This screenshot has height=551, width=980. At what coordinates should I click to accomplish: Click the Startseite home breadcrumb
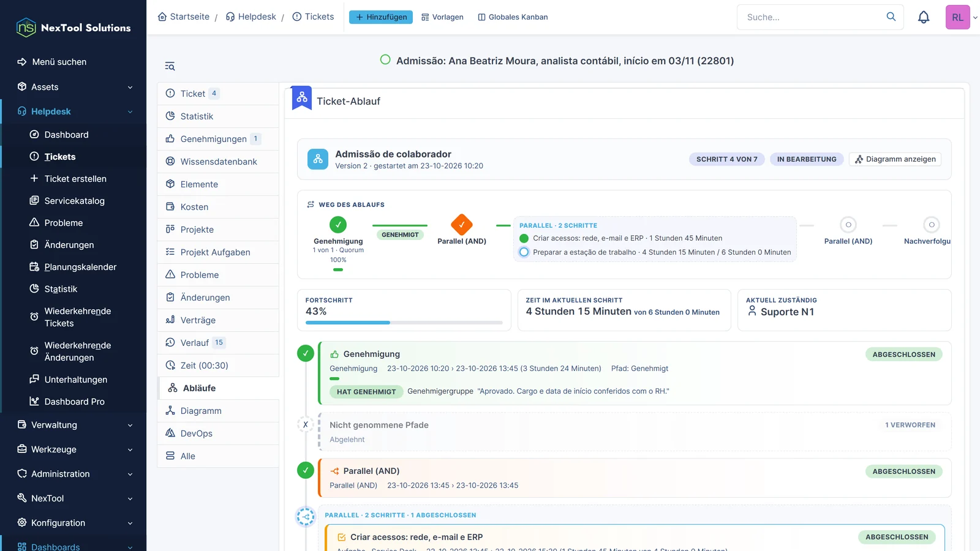pyautogui.click(x=184, y=17)
